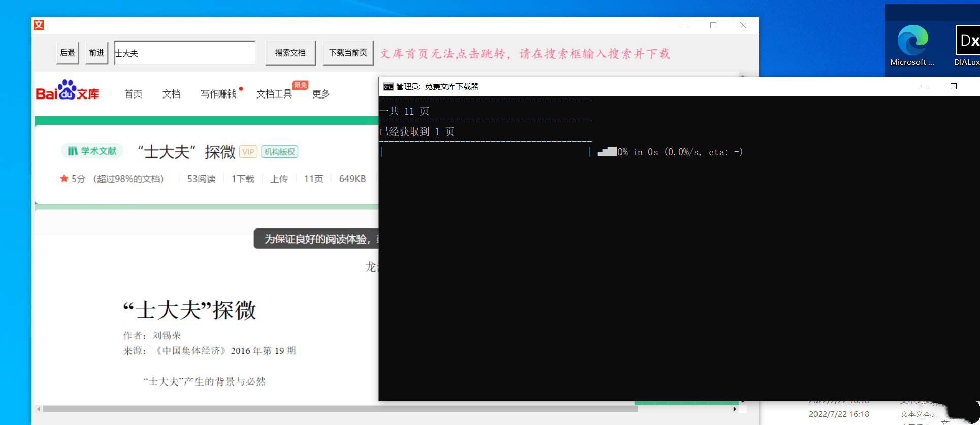Open the Microsoft Edge desktop icon

pyautogui.click(x=912, y=46)
